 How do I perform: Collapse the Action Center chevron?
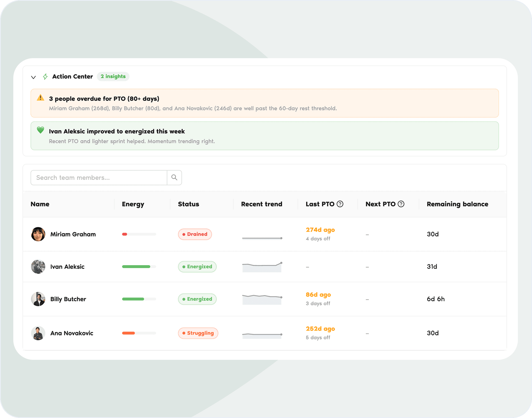[33, 77]
